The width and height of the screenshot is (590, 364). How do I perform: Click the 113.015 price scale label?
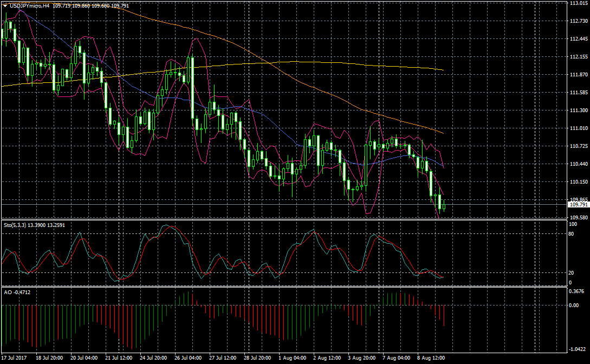[x=578, y=3]
